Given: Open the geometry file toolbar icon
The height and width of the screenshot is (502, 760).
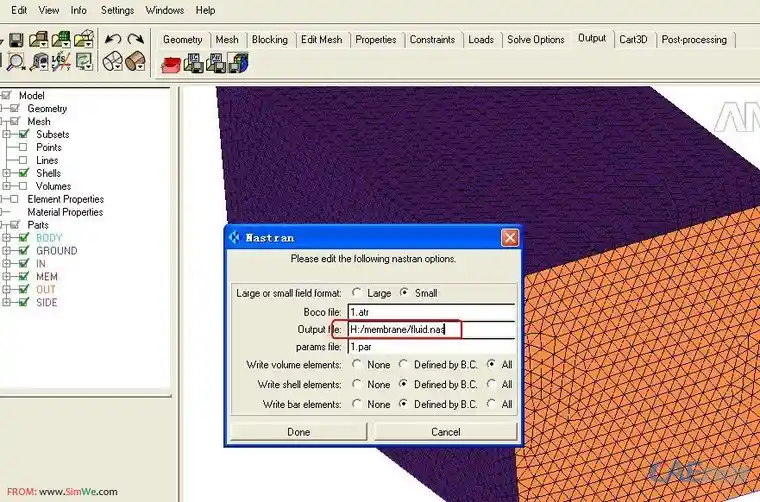Looking at the screenshot, I should pos(38,39).
